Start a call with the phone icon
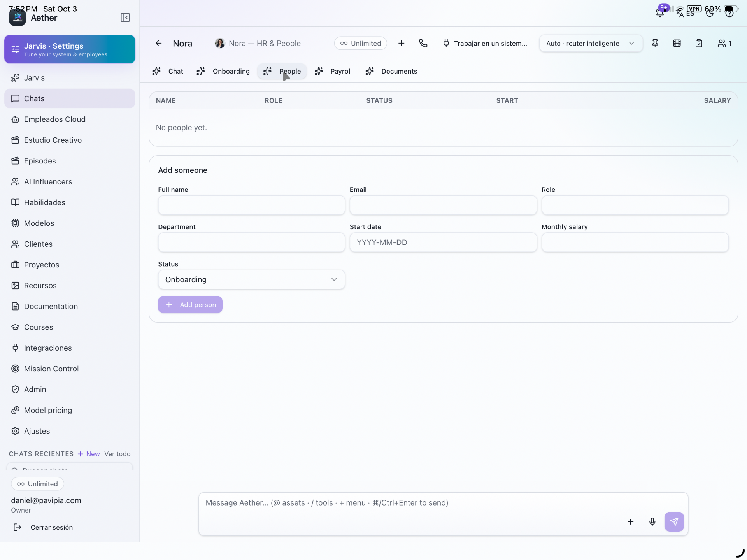Viewport: 747px width, 560px height. tap(423, 43)
